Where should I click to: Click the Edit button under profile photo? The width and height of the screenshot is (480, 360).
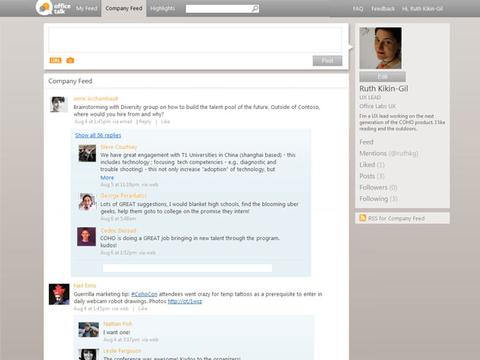point(382,77)
